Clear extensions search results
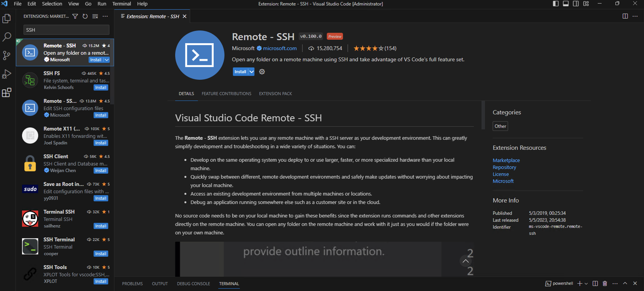The width and height of the screenshot is (644, 291). pyautogui.click(x=95, y=16)
